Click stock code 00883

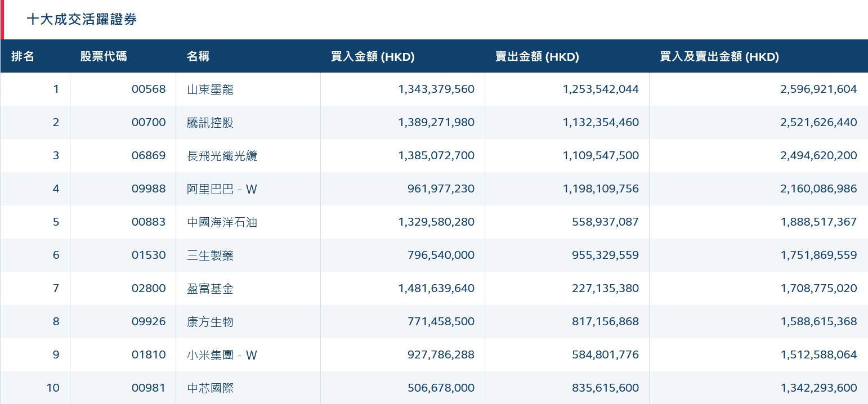click(149, 222)
